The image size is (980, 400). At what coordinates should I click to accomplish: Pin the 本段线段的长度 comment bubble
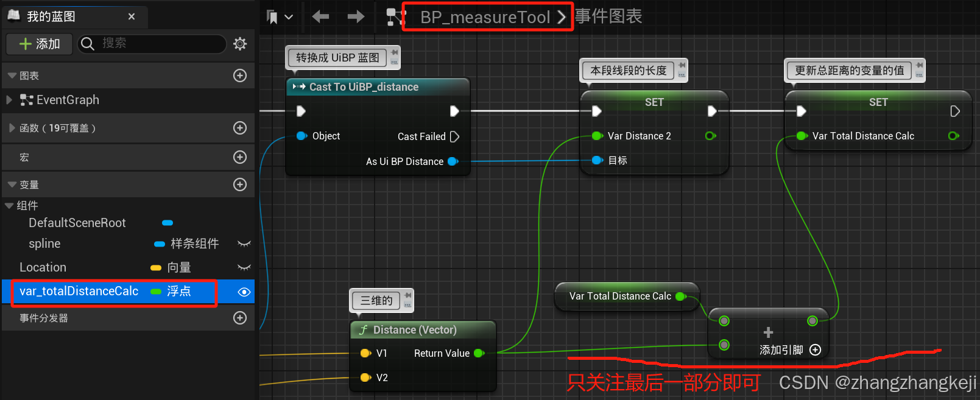click(682, 65)
